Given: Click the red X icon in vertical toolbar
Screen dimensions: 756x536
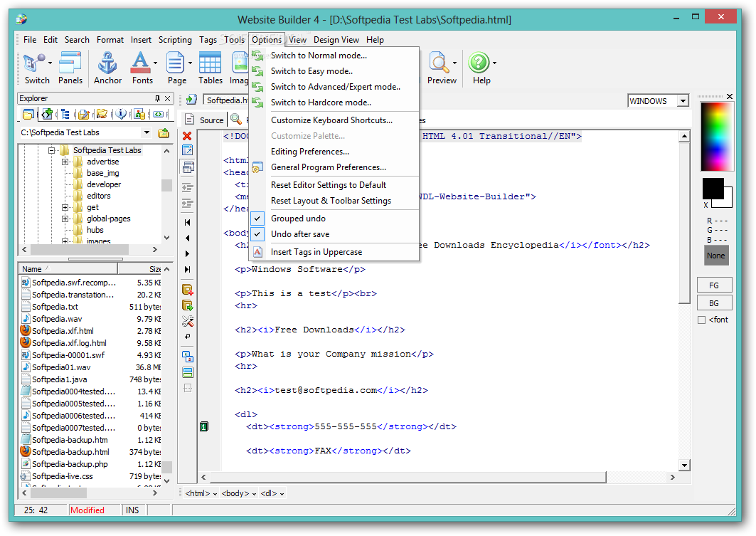Looking at the screenshot, I should [187, 136].
